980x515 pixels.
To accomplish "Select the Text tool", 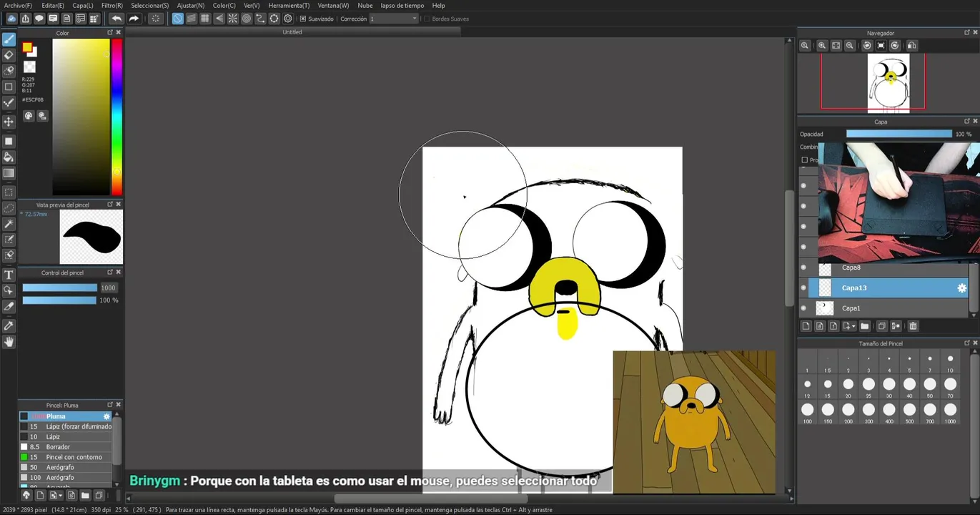I will (x=9, y=275).
